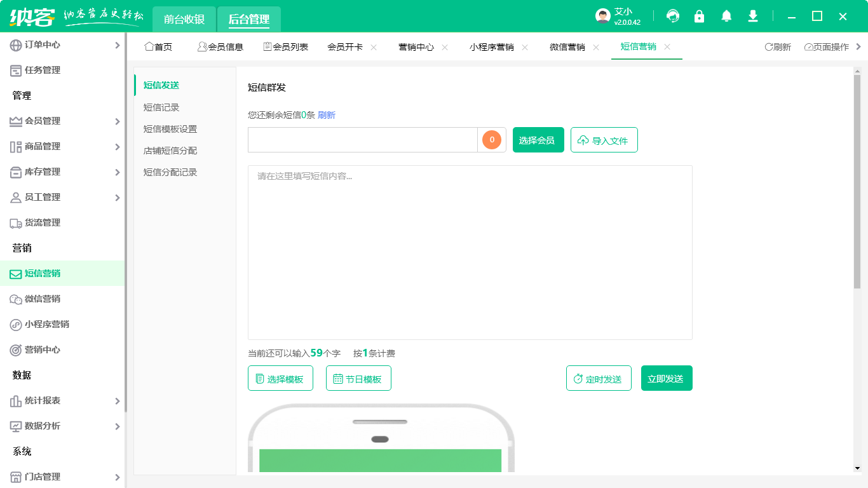The height and width of the screenshot is (488, 868).
Task: 打开统计报表图标
Action: (17, 401)
